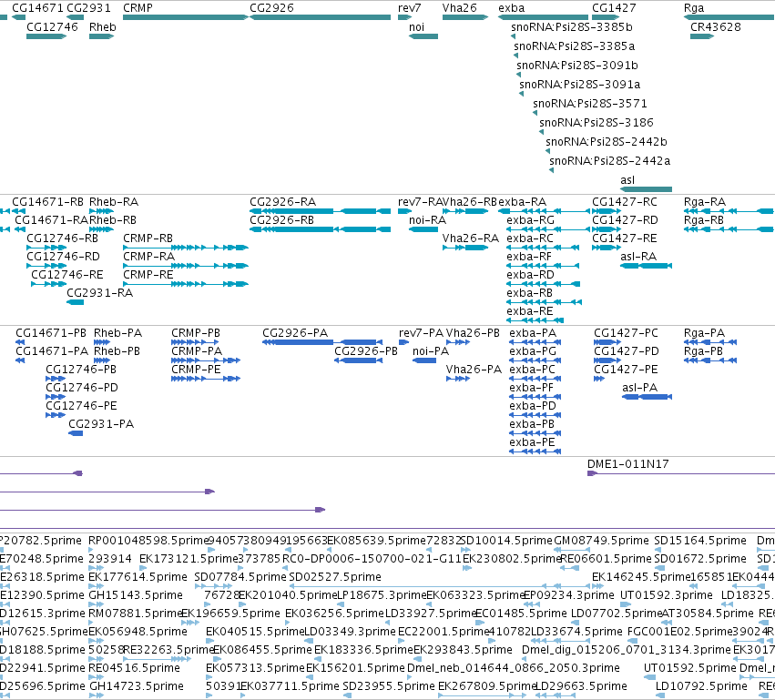This screenshot has height=700, width=775.
Task: Select snoRNA:Psi28S-2442a label
Action: [610, 161]
